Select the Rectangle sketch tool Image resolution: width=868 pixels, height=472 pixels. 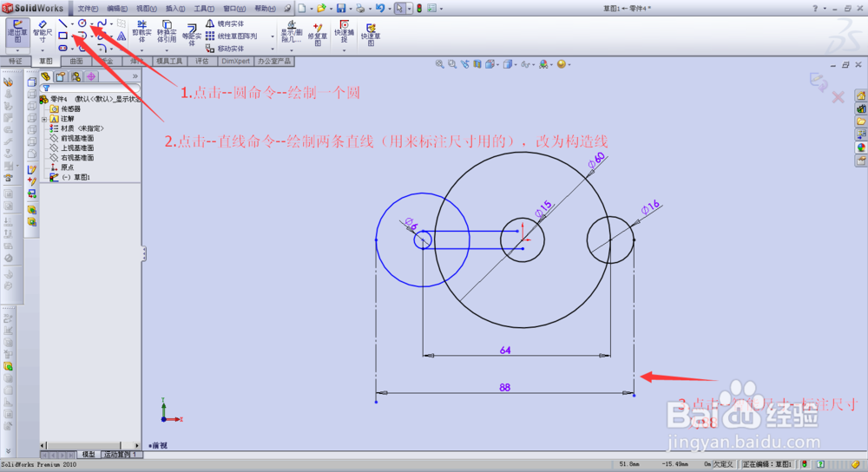point(62,36)
